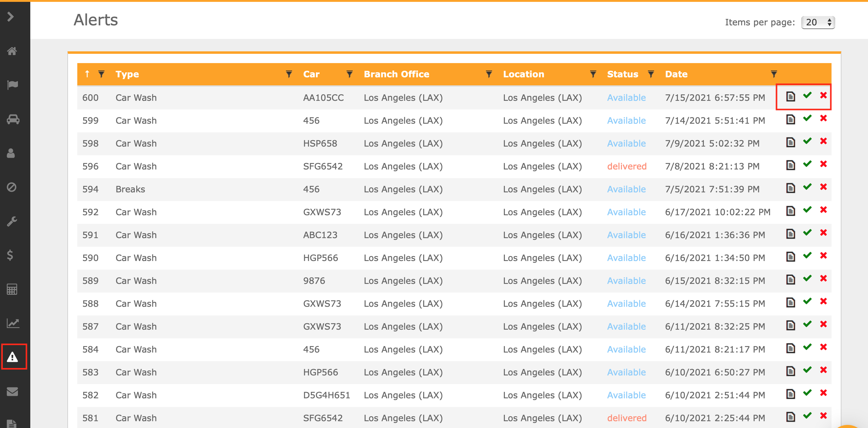View details document icon for alert 600

click(790, 96)
